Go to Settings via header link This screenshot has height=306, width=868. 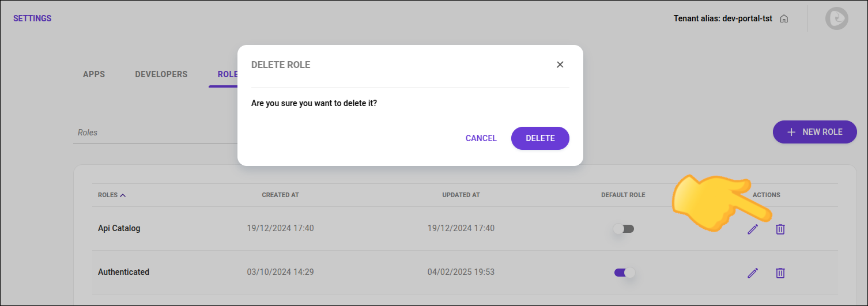[32, 18]
